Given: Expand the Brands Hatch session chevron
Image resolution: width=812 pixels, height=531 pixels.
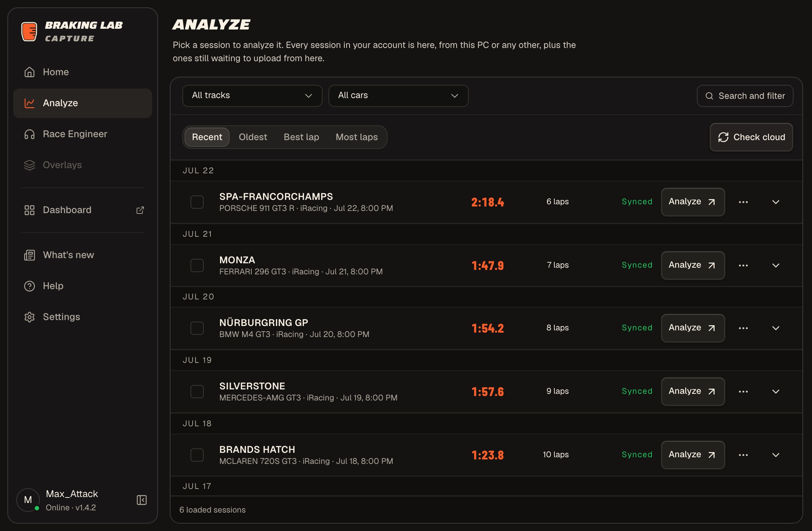Looking at the screenshot, I should (x=776, y=455).
